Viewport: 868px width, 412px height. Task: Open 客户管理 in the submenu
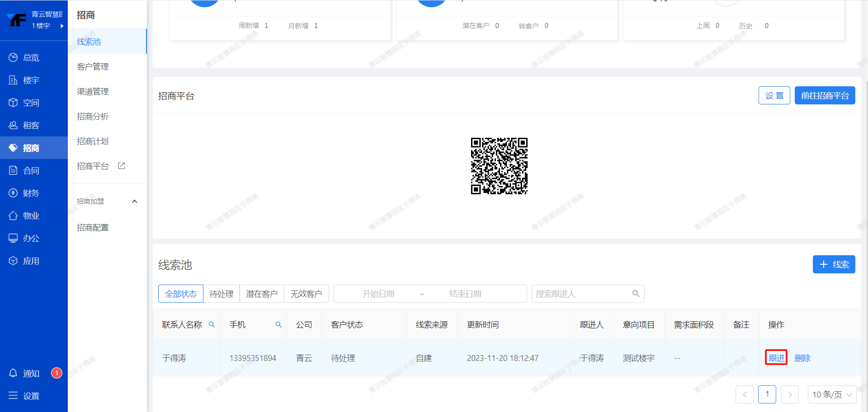coord(93,66)
